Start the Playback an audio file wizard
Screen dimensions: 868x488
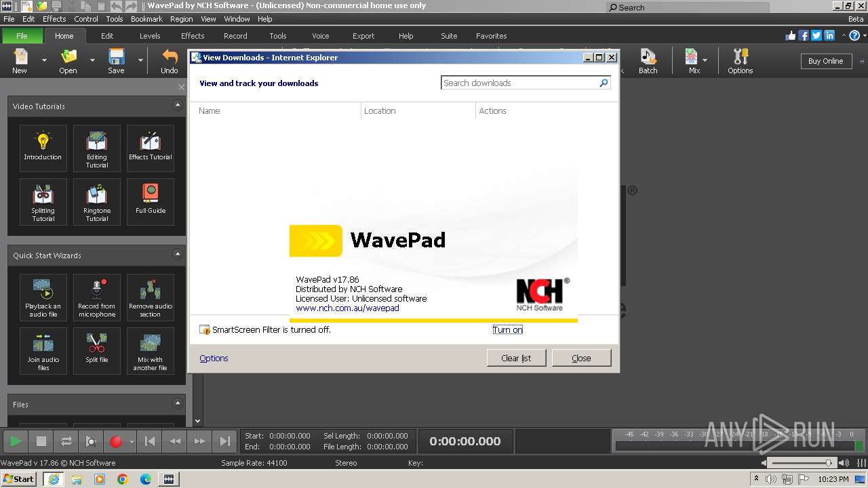pos(43,297)
